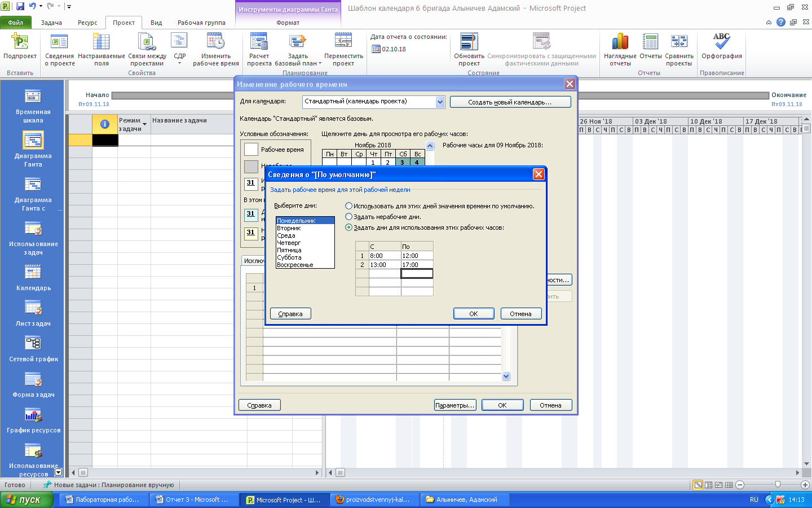Click zoom slider handle in status bar
The width and height of the screenshot is (812, 508).
[778, 485]
